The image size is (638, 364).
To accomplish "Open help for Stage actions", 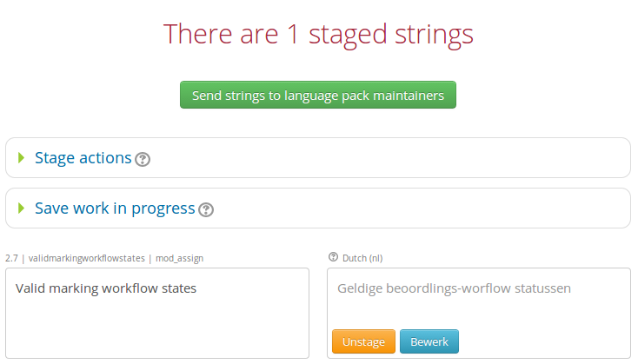I will pyautogui.click(x=143, y=159).
